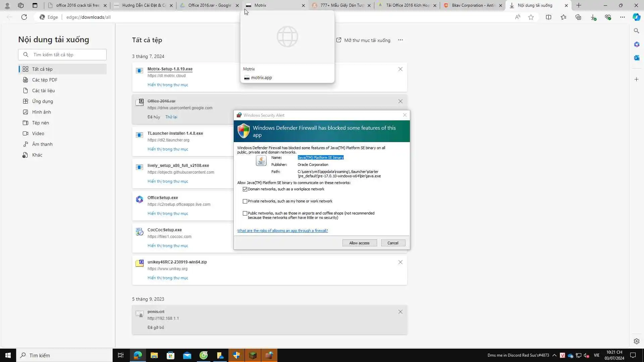
Task: Add this page to favorites star
Action: click(531, 17)
